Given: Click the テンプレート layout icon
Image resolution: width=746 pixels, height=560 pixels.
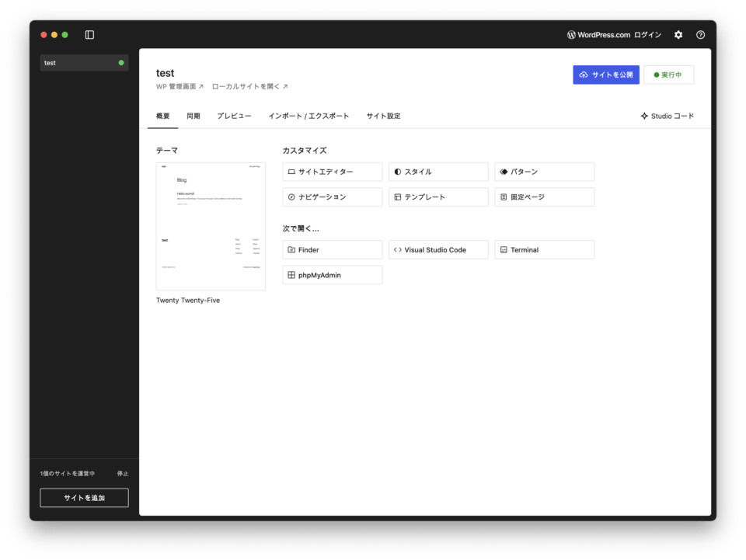Looking at the screenshot, I should [397, 197].
